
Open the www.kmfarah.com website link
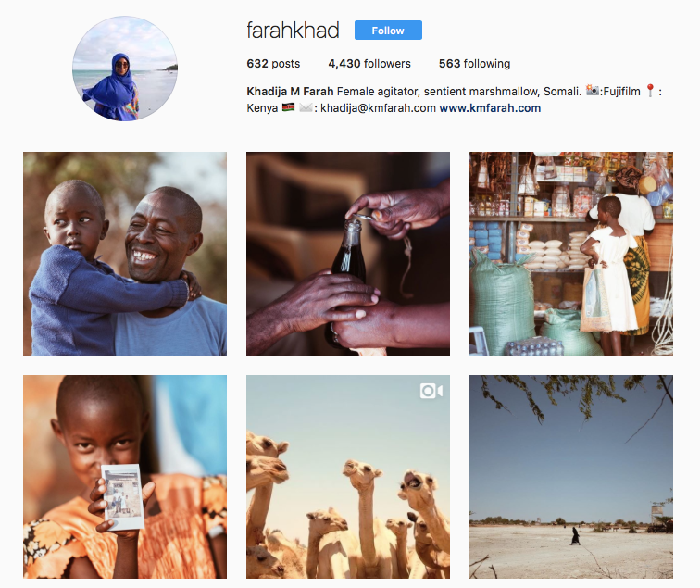pos(490,108)
